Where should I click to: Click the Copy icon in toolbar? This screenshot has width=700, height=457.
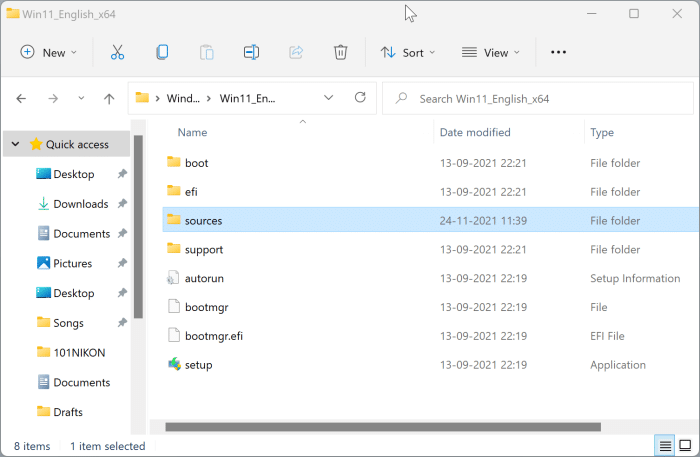tap(162, 52)
